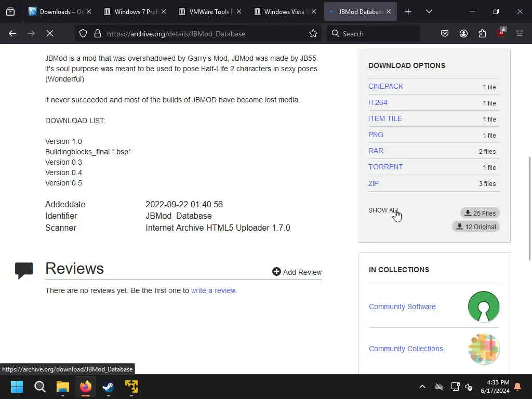This screenshot has width=532, height=399.
Task: Follow the write a review link
Action: [213, 290]
